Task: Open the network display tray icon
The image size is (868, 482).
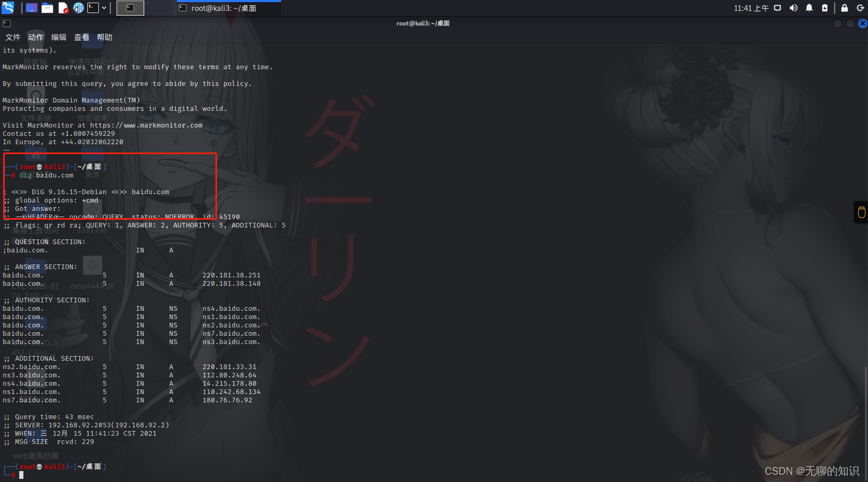Action: pos(777,8)
